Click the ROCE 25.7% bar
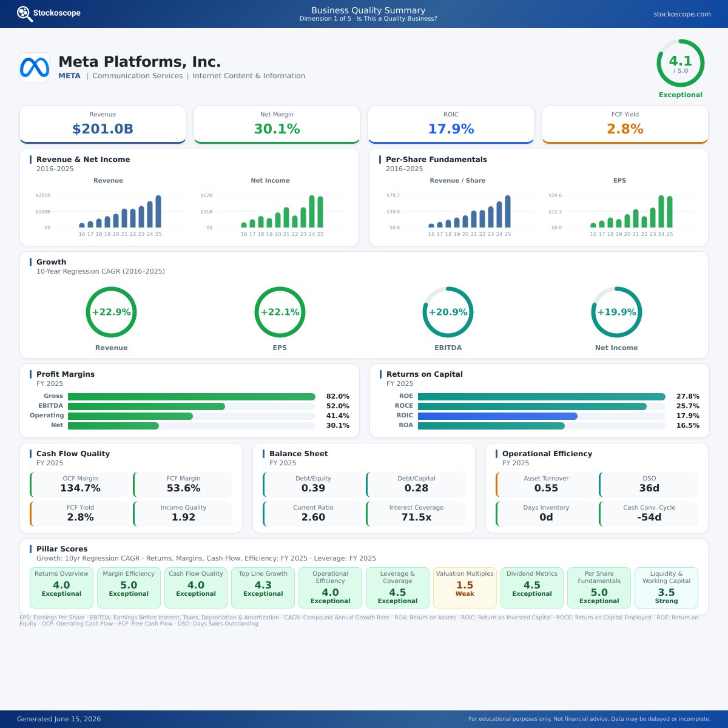The image size is (728, 728). point(532,406)
